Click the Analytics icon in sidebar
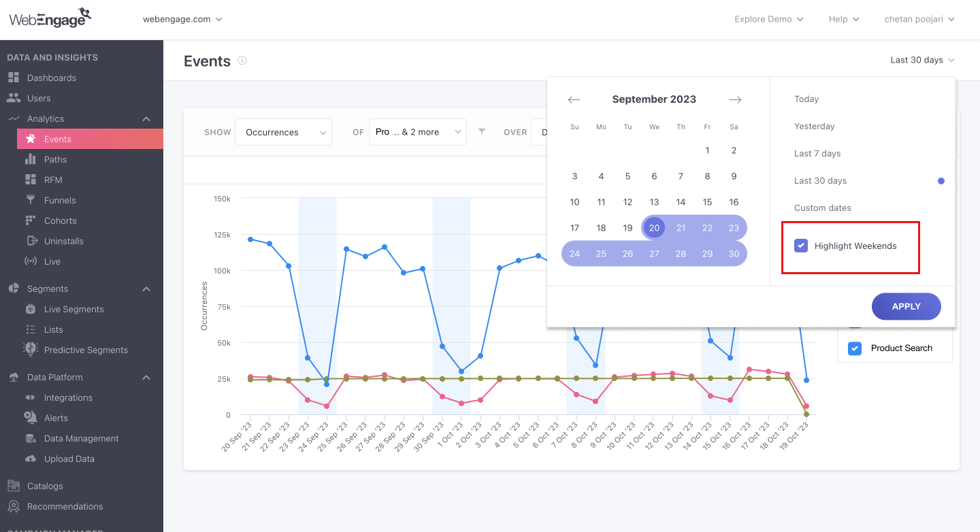Image resolution: width=980 pixels, height=532 pixels. [x=14, y=118]
